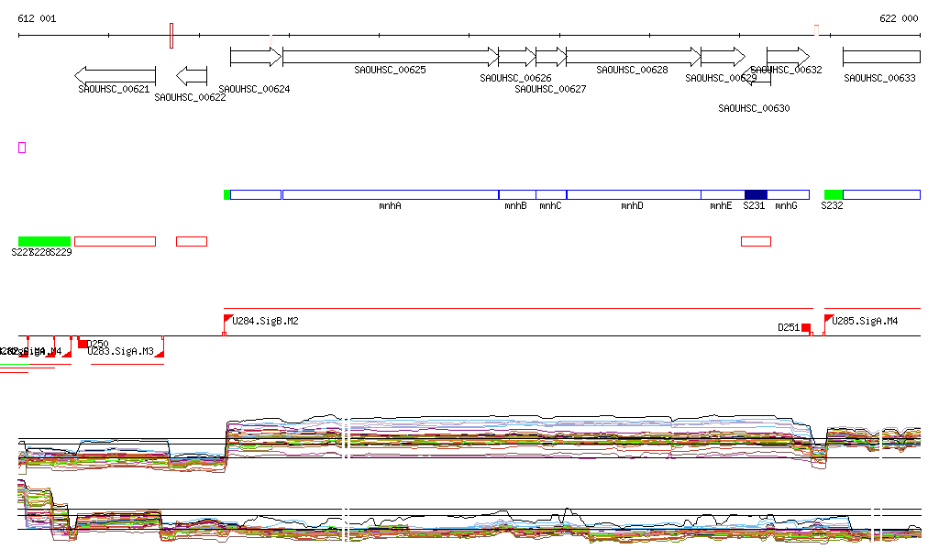Click the red box under SAOUHSC_00622
Image resolution: width=939 pixels, height=560 pixels.
[192, 241]
